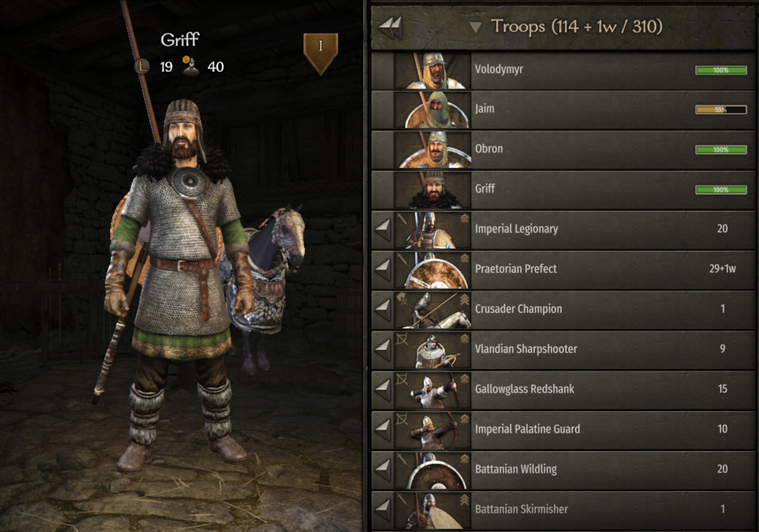The height and width of the screenshot is (532, 759).
Task: Select the Jaim companion row
Action: click(563, 109)
